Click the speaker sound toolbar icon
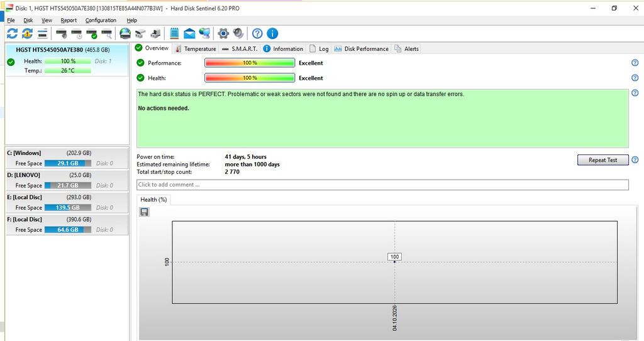 238,33
